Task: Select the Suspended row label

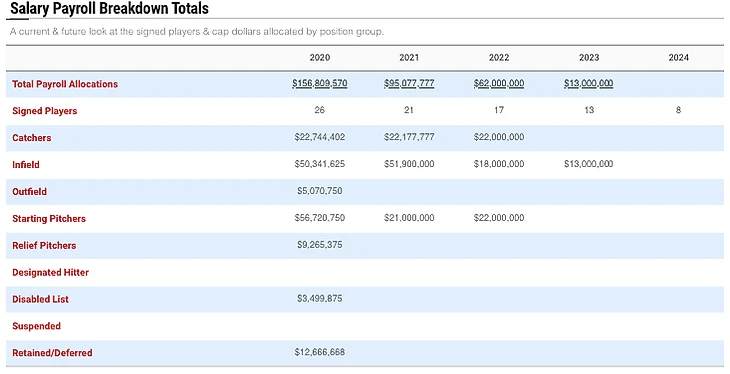Action: coord(36,326)
